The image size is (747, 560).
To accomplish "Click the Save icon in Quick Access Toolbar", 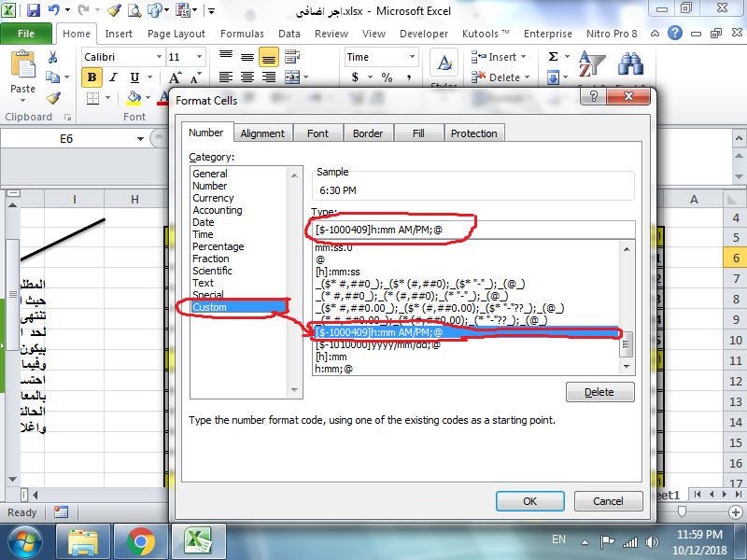I will (33, 10).
